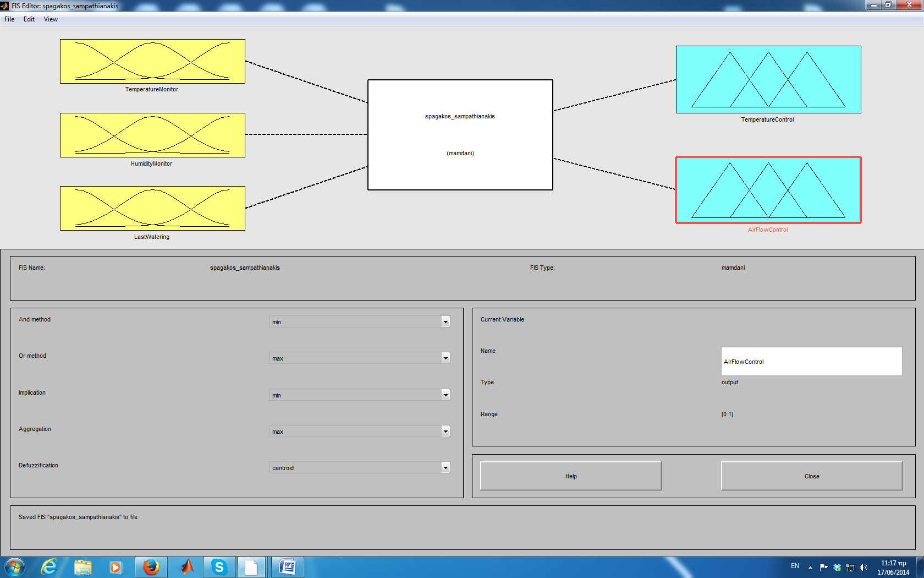Click the Range value [0 1]

[727, 414]
